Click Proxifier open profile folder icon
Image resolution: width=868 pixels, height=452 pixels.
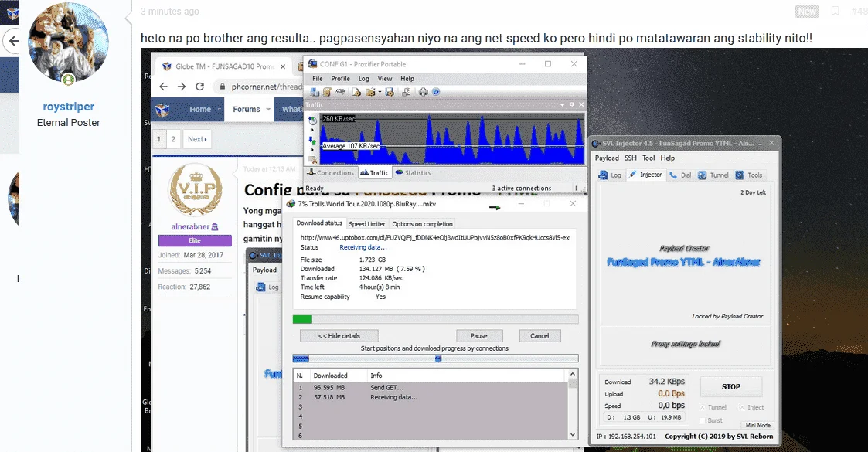pos(369,92)
